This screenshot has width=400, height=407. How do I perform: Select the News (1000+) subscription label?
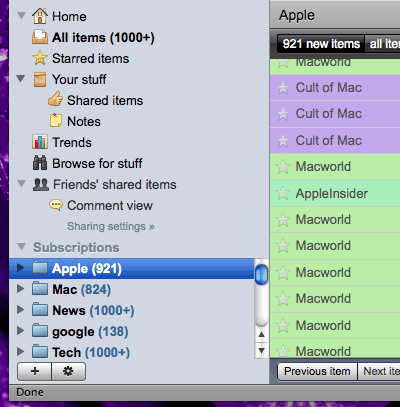(93, 310)
